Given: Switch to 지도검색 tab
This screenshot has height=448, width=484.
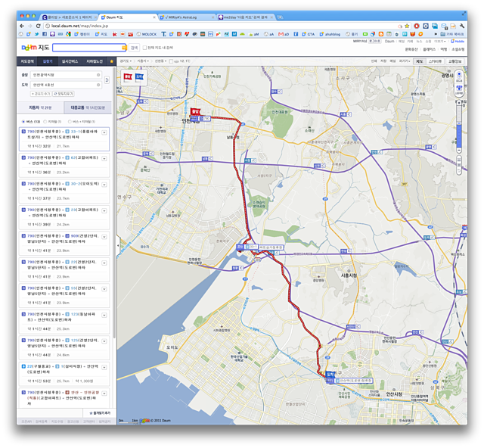Looking at the screenshot, I should 27,61.
